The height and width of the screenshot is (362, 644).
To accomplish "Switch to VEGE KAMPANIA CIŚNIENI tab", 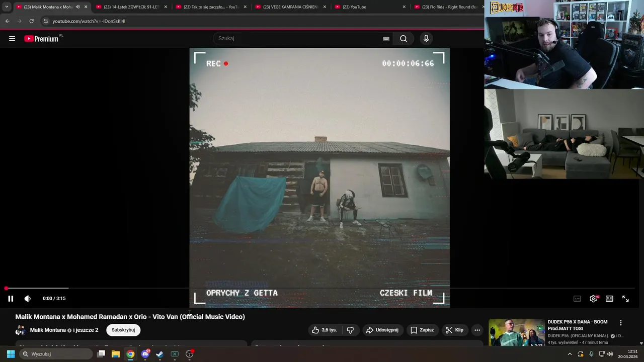I will point(290,7).
